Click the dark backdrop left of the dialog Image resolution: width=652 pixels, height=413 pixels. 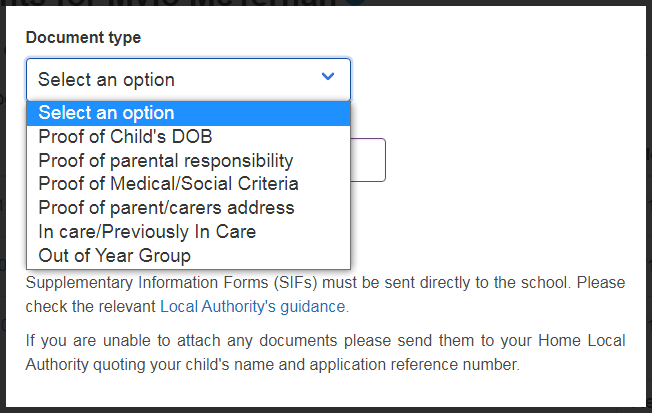pos(3,200)
